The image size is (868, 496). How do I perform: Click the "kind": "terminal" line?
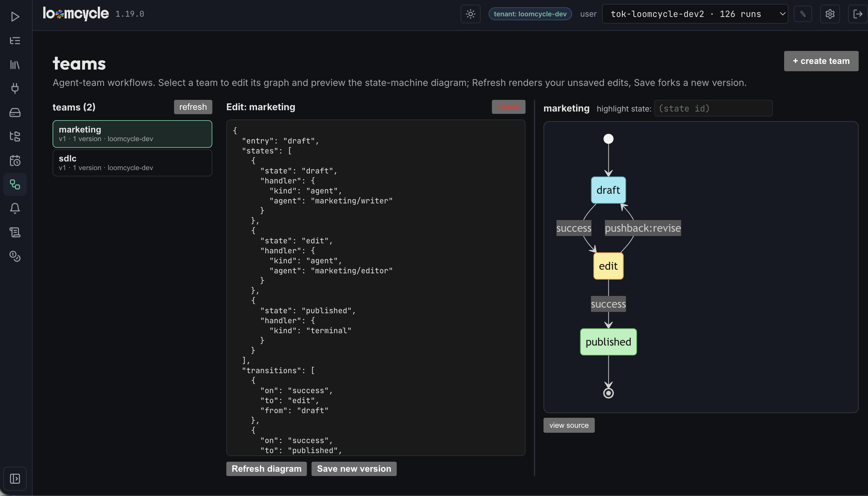point(310,331)
